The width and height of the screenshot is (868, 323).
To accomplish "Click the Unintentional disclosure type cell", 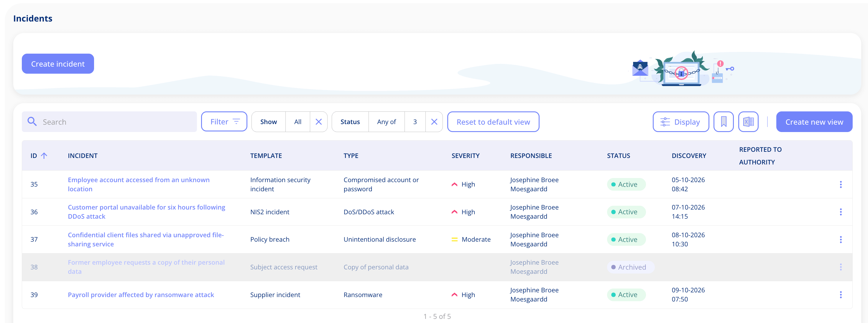I will point(379,240).
